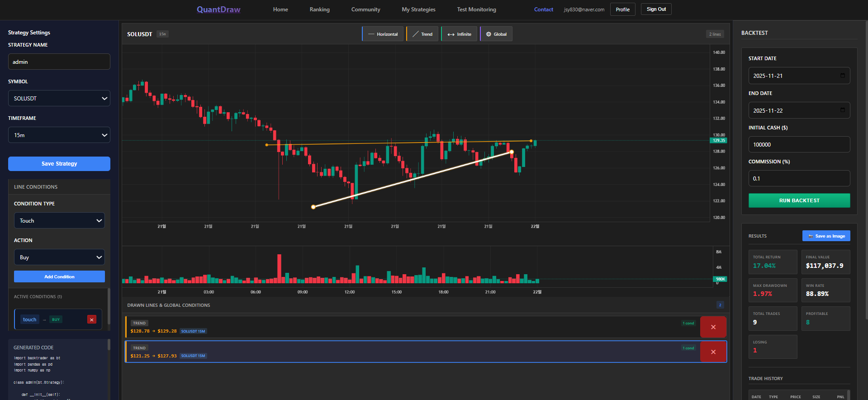Click the Add Condition button
This screenshot has height=400, width=868.
click(59, 276)
